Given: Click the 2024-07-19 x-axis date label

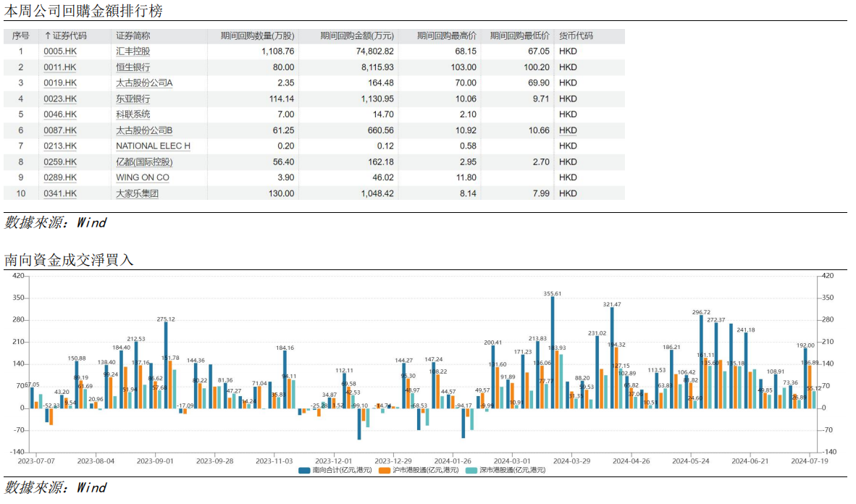Looking at the screenshot, I should (810, 461).
